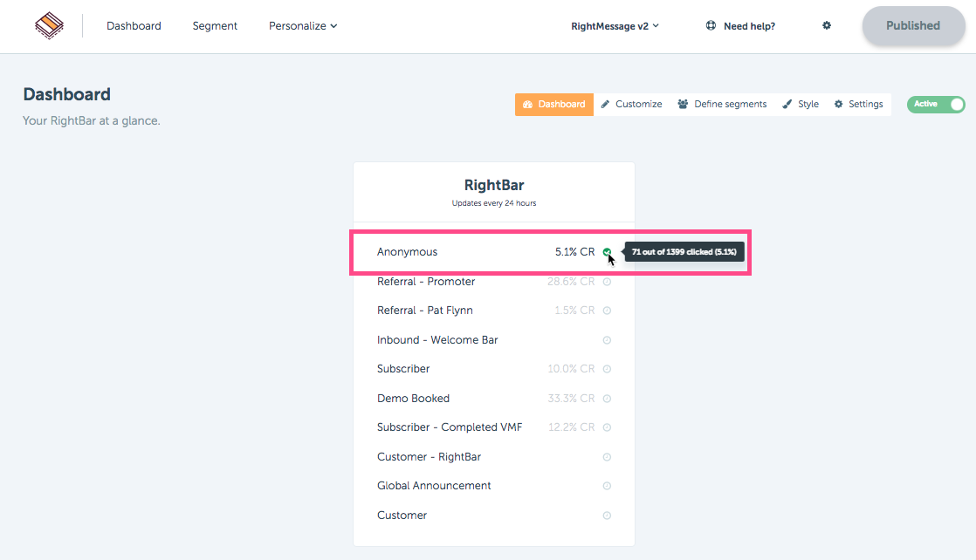Click the RightMessage logo icon
The image size is (976, 560).
pos(49,25)
